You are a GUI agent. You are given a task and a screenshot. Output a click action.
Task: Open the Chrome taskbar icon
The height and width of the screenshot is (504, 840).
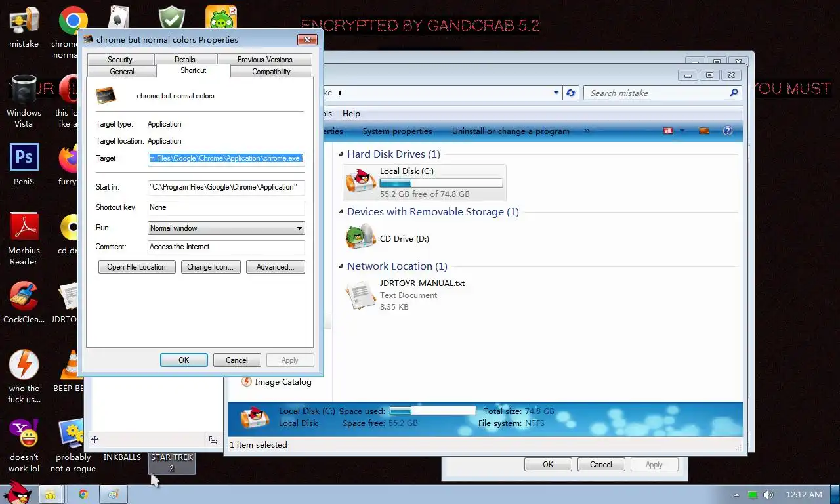(x=83, y=494)
